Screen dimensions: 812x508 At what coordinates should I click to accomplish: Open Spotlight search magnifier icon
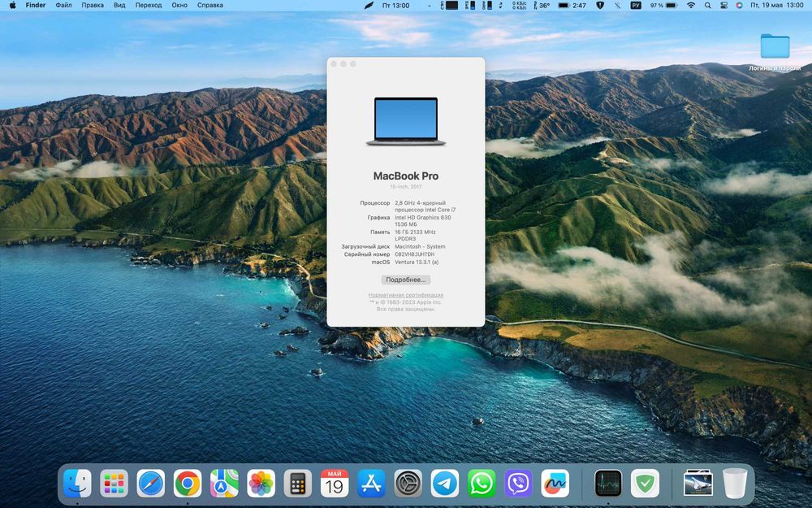(707, 5)
